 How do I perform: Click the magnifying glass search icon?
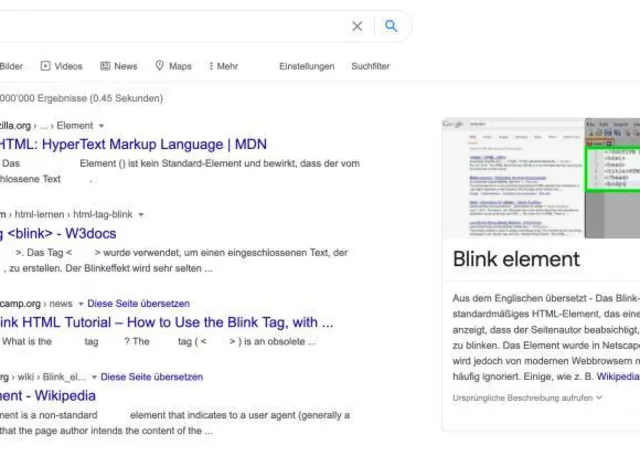391,26
